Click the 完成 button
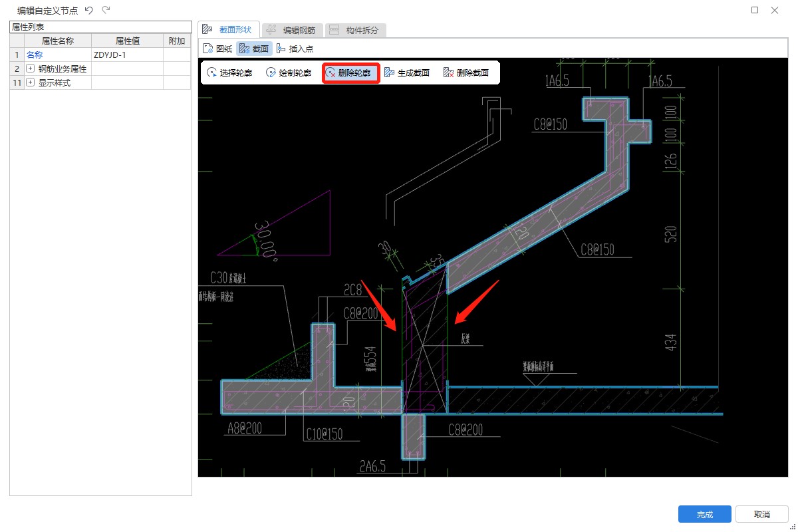 [x=705, y=514]
